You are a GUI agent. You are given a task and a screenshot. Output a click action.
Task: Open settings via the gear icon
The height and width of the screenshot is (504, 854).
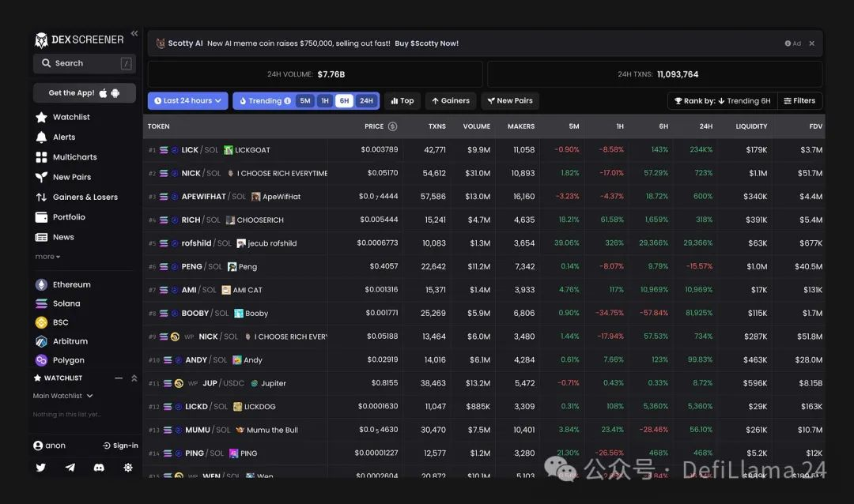(x=128, y=468)
